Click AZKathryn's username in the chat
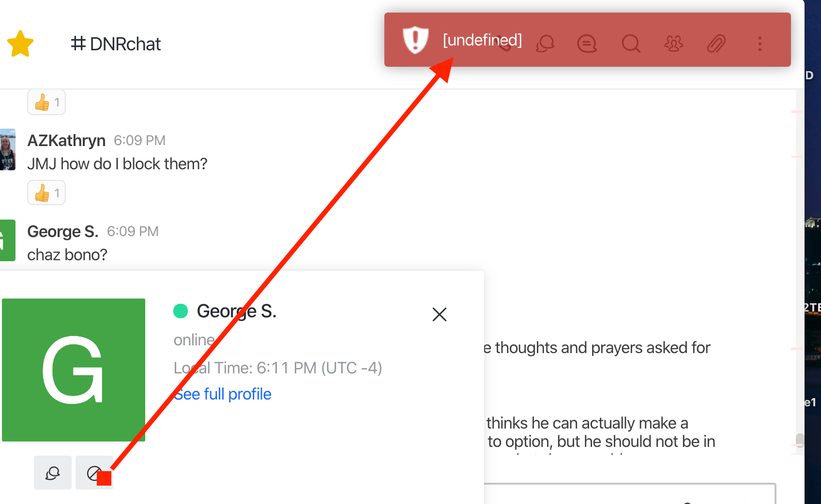The height and width of the screenshot is (504, 821). (x=66, y=140)
